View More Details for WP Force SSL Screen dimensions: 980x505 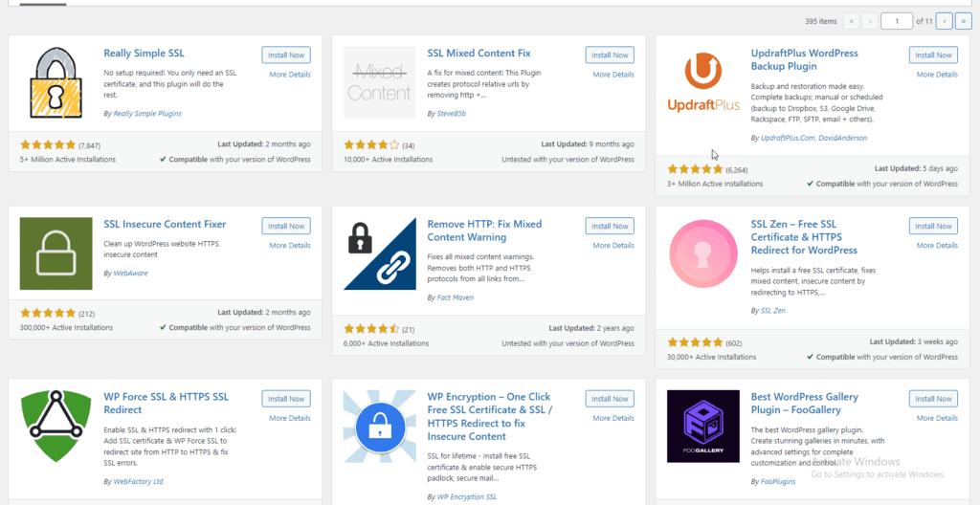[290, 418]
